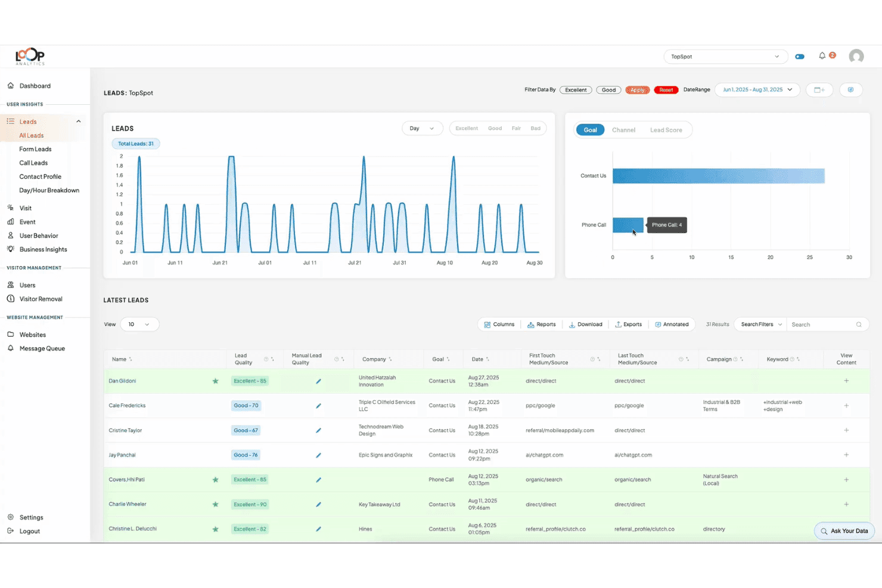Click the Contact Us bar in chart
The image size is (882, 588).
(718, 176)
